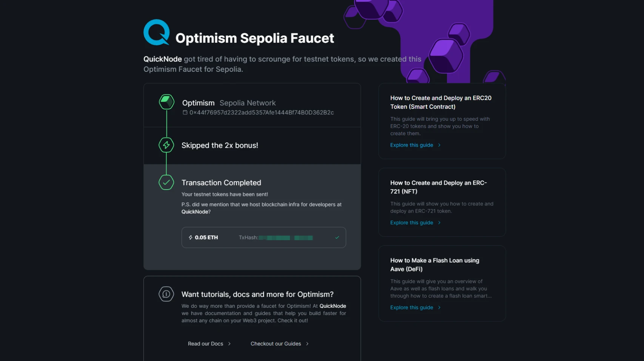
Task: Select the wallet address text
Action: (262, 113)
